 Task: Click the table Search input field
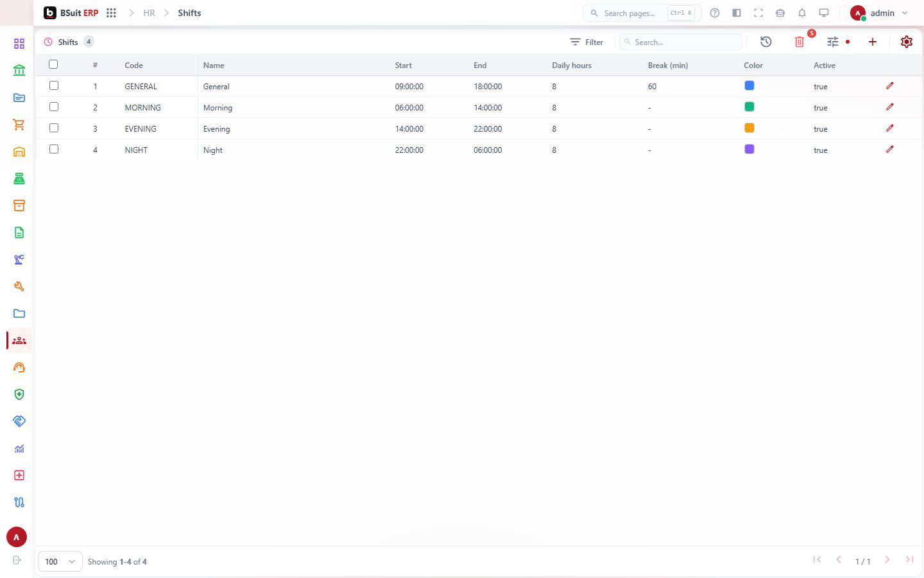pyautogui.click(x=681, y=42)
